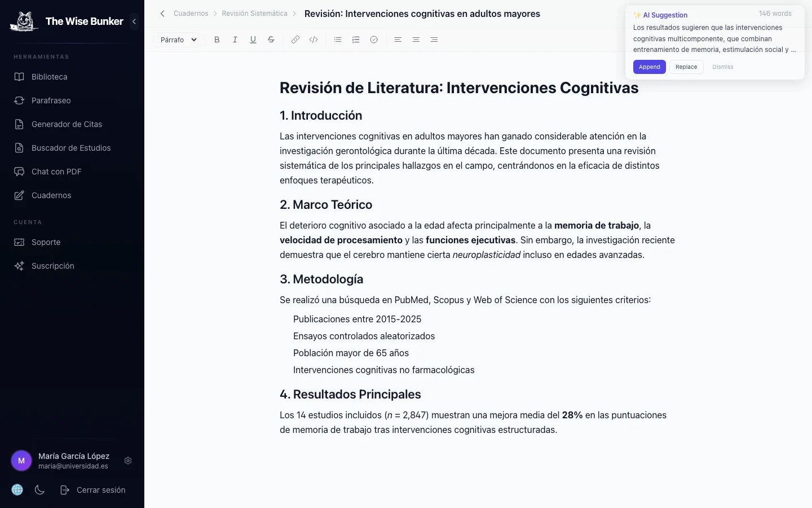Dismiss the AI Suggestion popup
The image size is (812, 508).
[x=722, y=67]
